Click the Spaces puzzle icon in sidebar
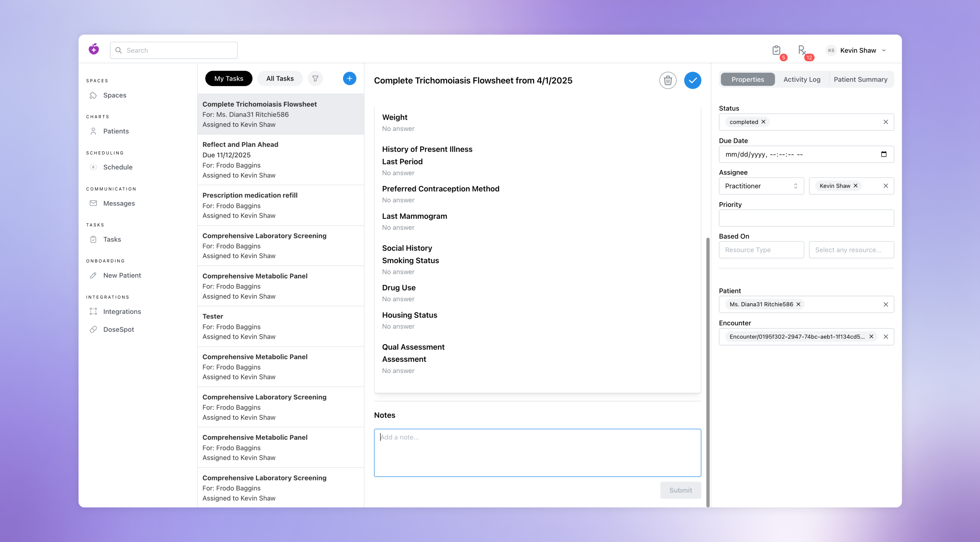 click(x=93, y=95)
